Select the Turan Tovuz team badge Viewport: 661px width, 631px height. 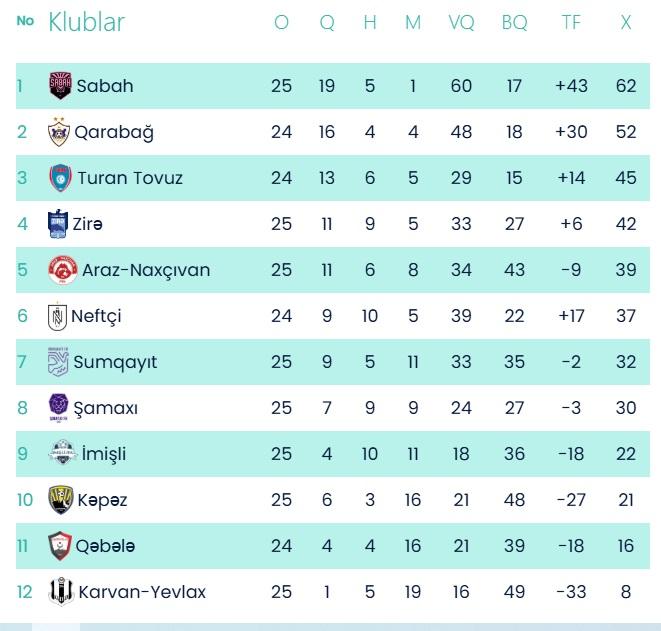click(60, 178)
